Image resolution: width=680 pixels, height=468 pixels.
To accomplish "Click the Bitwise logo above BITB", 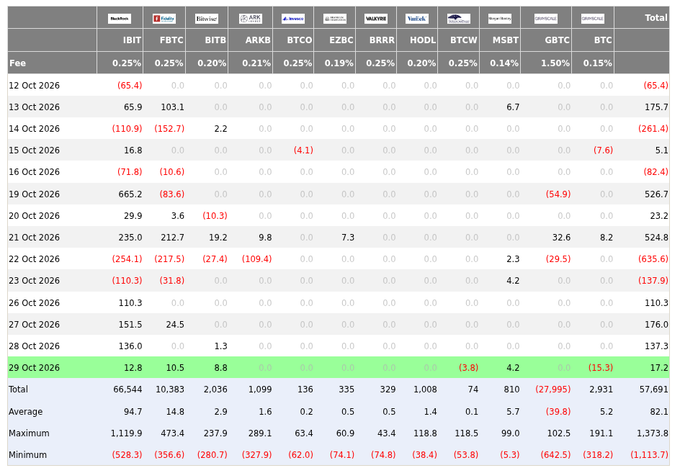I will point(206,19).
